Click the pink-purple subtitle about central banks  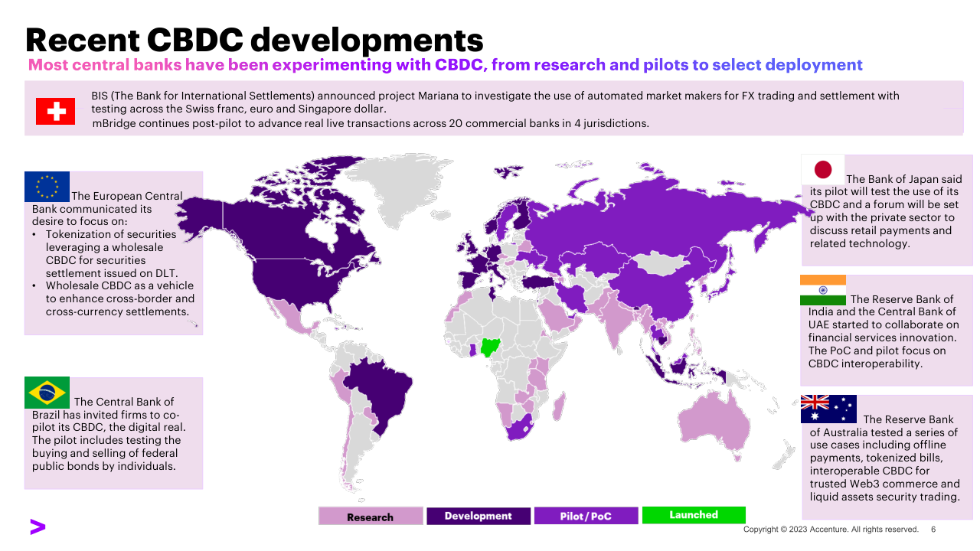[x=445, y=65]
